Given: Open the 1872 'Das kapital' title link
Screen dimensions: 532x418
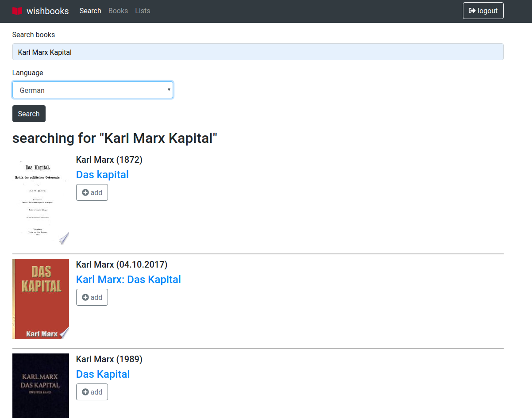Looking at the screenshot, I should pyautogui.click(x=102, y=175).
